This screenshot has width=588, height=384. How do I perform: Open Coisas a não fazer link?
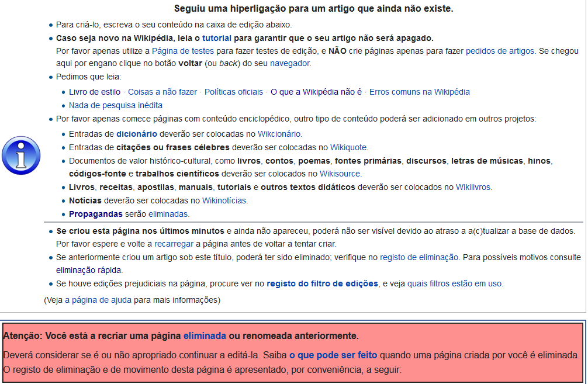[162, 92]
